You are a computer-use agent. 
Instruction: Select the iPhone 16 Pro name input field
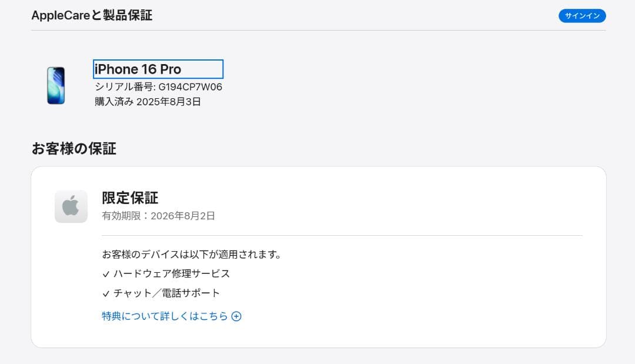coord(158,69)
